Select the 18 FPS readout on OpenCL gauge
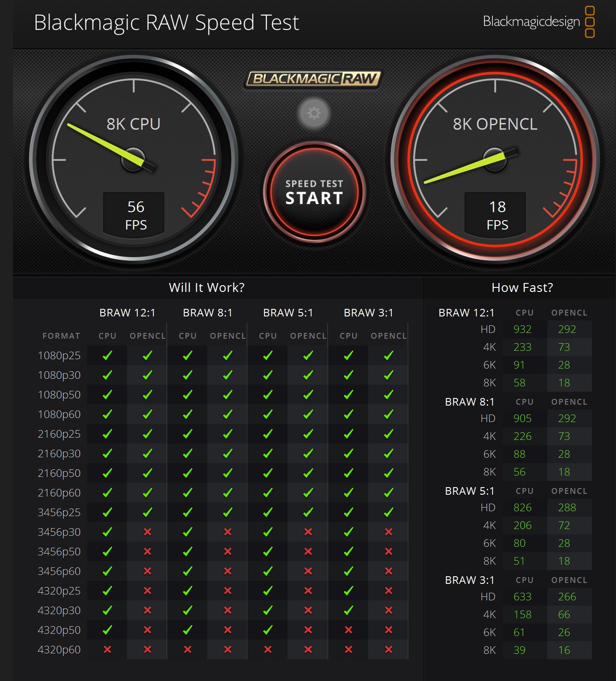The image size is (616, 681). pyautogui.click(x=497, y=215)
